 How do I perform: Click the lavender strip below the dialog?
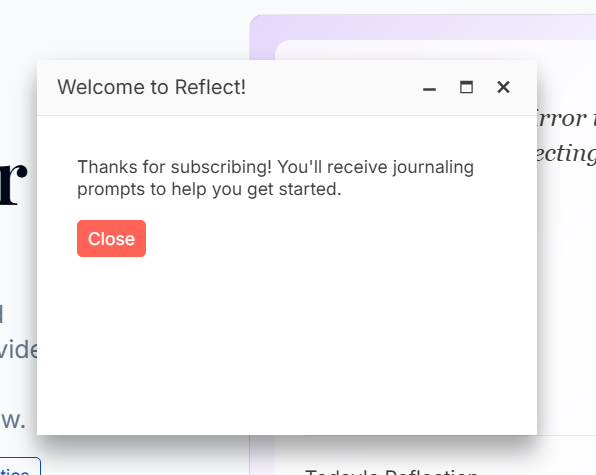click(x=262, y=455)
